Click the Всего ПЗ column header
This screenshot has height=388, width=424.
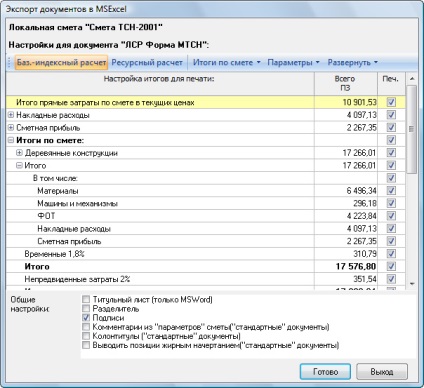coord(346,83)
